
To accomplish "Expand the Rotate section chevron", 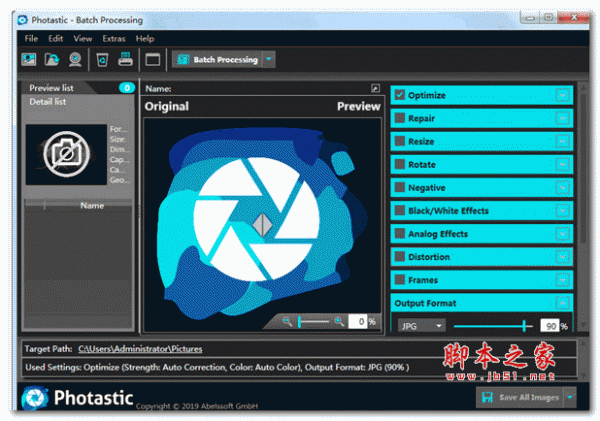I will tap(562, 165).
